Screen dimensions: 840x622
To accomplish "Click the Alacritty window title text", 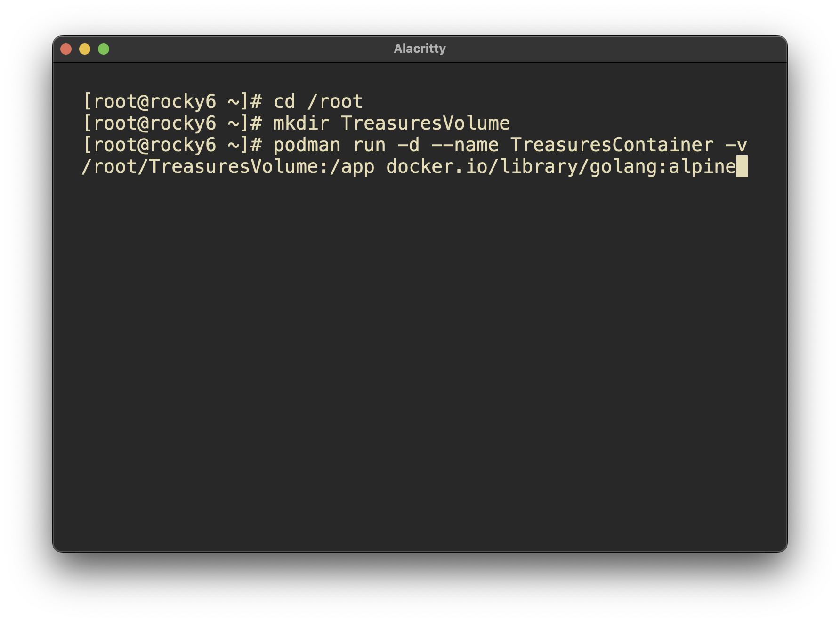I will 420,49.
